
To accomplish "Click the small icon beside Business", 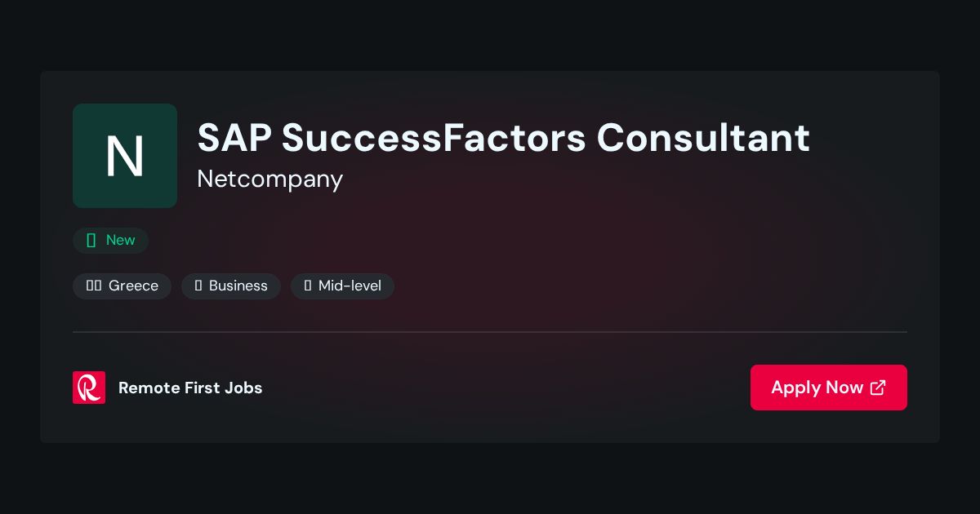I will pyautogui.click(x=198, y=286).
